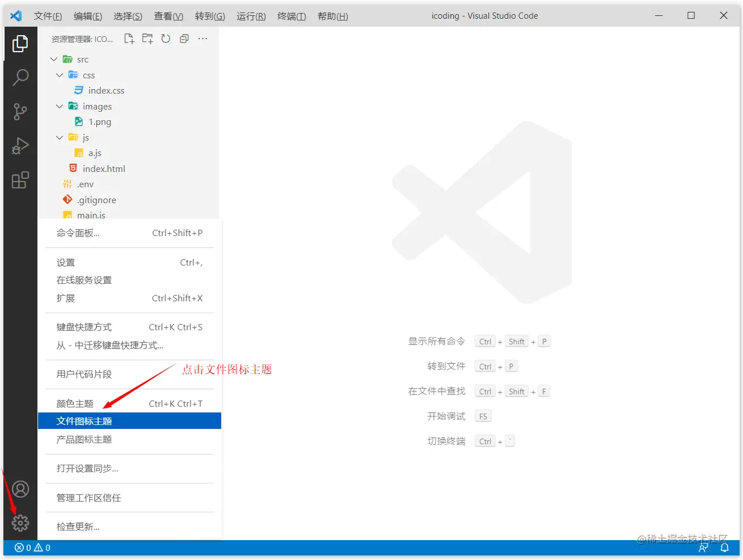Screen dimensions: 743x560
Task: Open the 转到(G) menu
Action: 210,16
